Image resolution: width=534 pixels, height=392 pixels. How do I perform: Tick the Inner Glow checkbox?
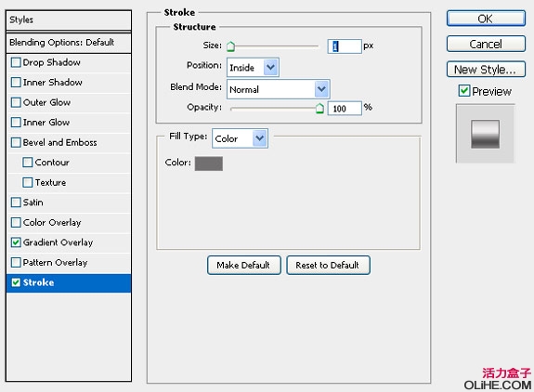click(x=16, y=123)
